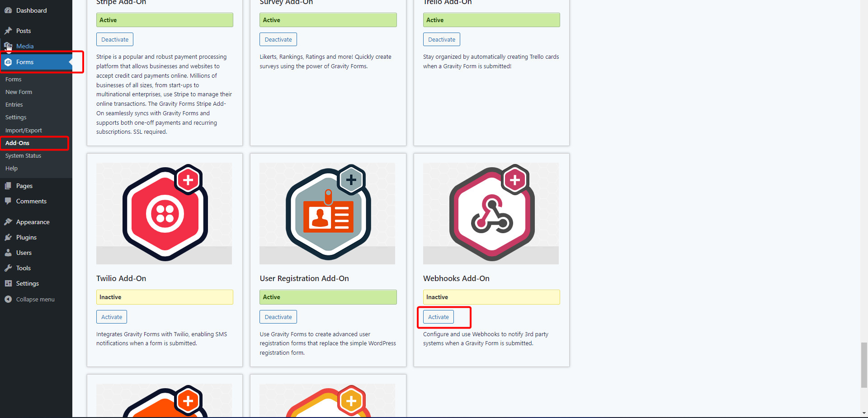Click the Plugins plug icon

(x=8, y=237)
